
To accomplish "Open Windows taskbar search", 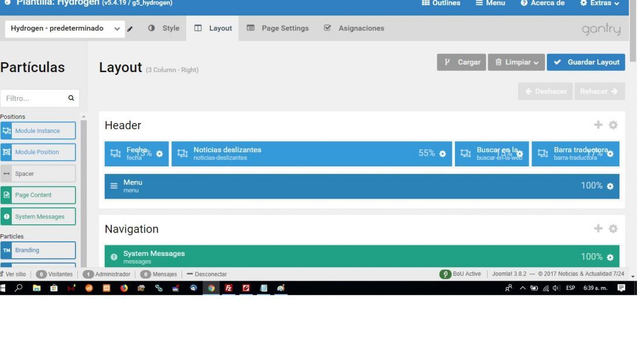I will (19, 288).
